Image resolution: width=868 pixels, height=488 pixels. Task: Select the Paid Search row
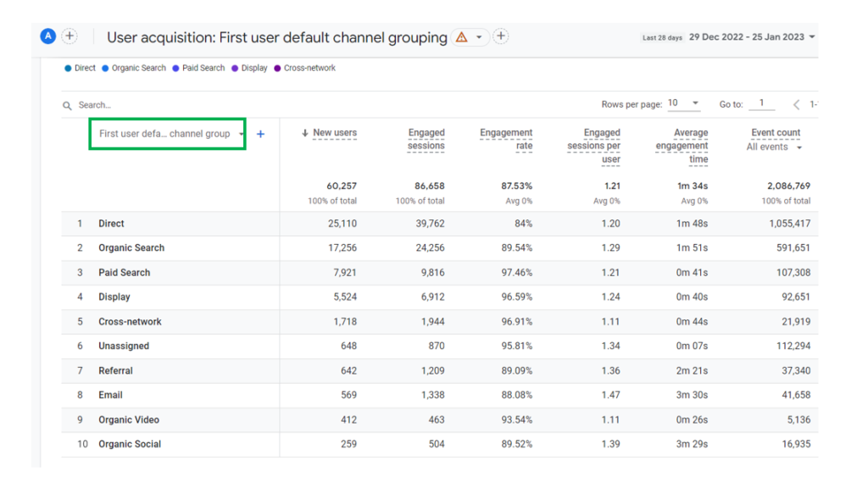(440, 273)
